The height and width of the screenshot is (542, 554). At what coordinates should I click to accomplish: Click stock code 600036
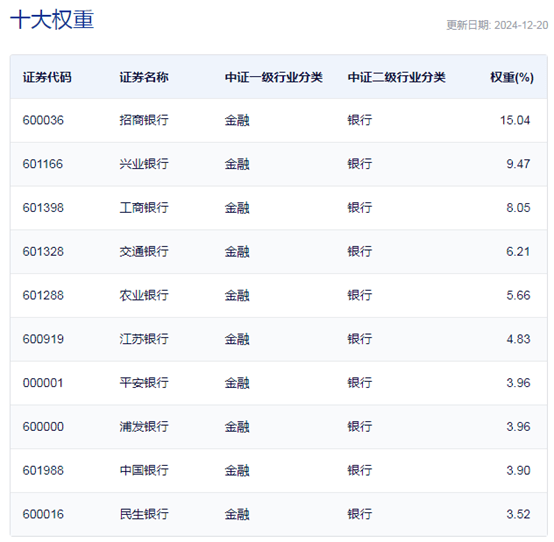coord(43,120)
